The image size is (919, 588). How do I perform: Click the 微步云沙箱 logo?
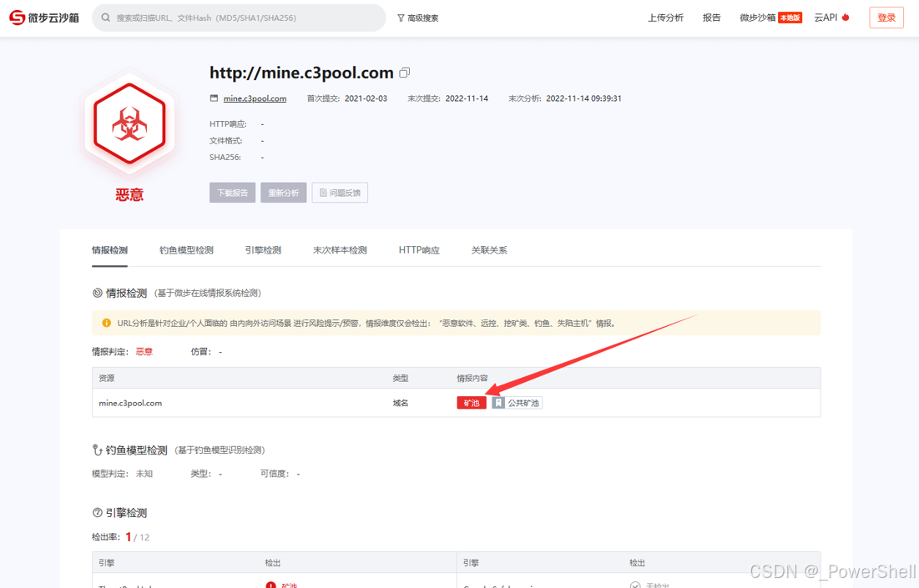point(44,18)
